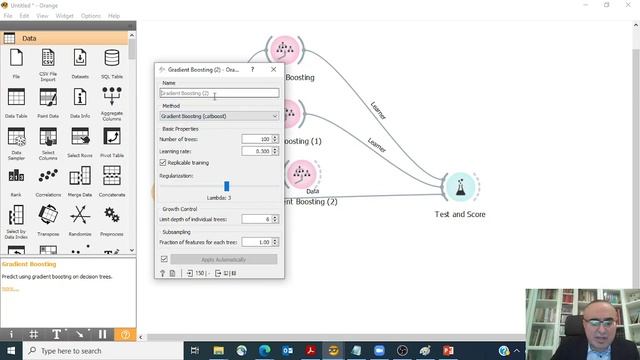
Task: Select the Merge Data widget
Action: coord(80,181)
